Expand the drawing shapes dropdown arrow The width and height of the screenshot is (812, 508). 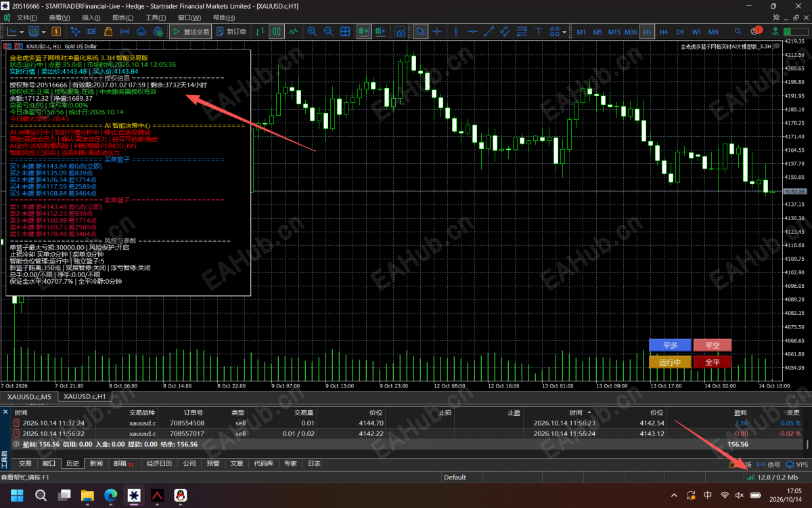[564, 31]
